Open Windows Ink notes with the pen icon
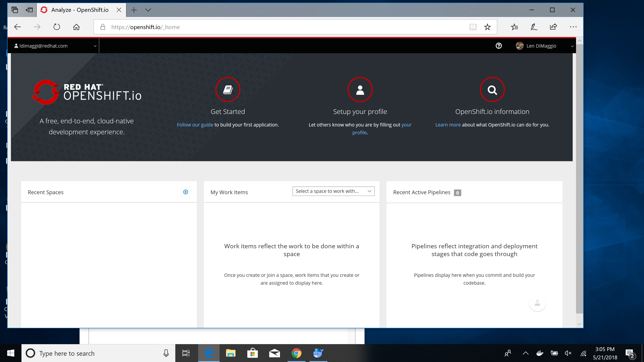The height and width of the screenshot is (362, 644). 534,27
